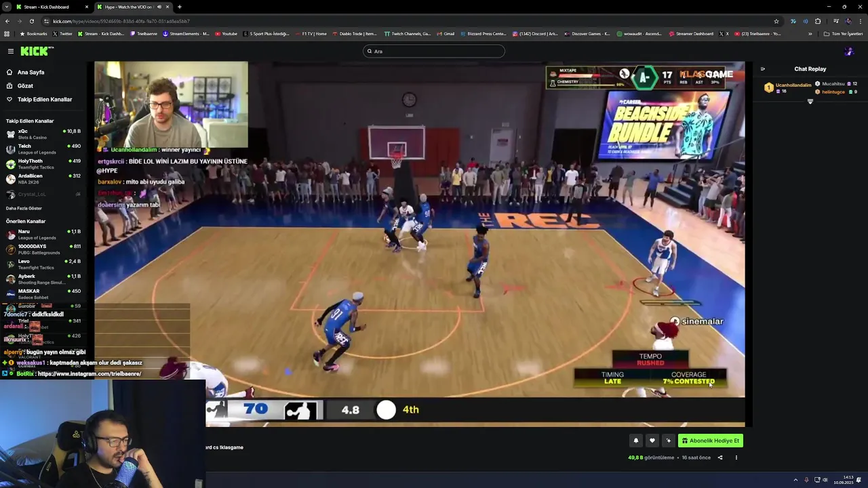Click helintugce in gifter leaderboard
This screenshot has height=488, width=868.
click(x=833, y=91)
